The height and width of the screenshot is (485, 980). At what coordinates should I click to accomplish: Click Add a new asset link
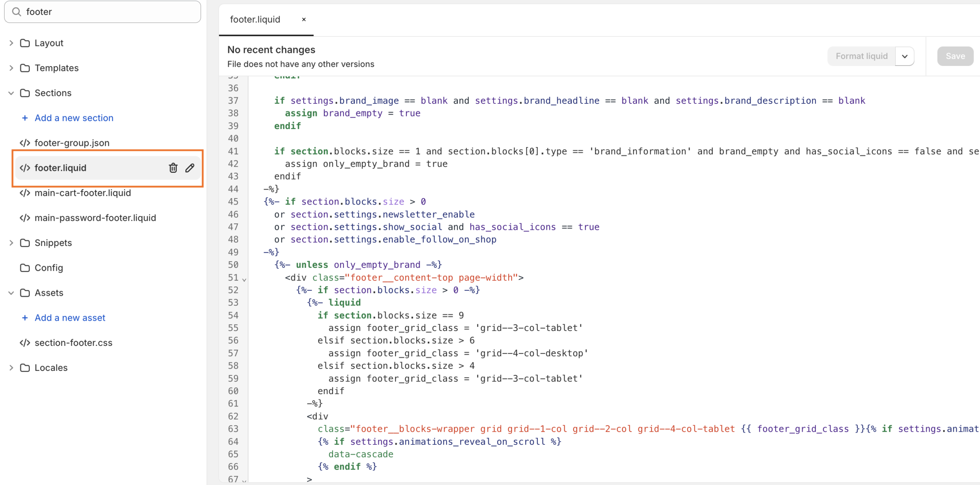[70, 318]
